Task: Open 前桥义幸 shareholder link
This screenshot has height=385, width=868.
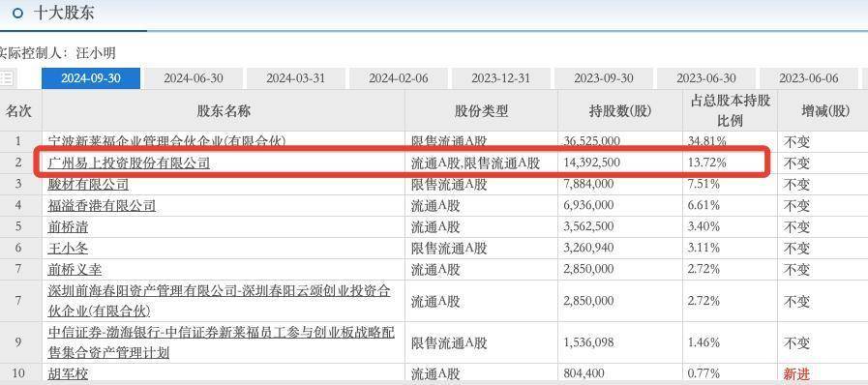Action: [x=75, y=269]
